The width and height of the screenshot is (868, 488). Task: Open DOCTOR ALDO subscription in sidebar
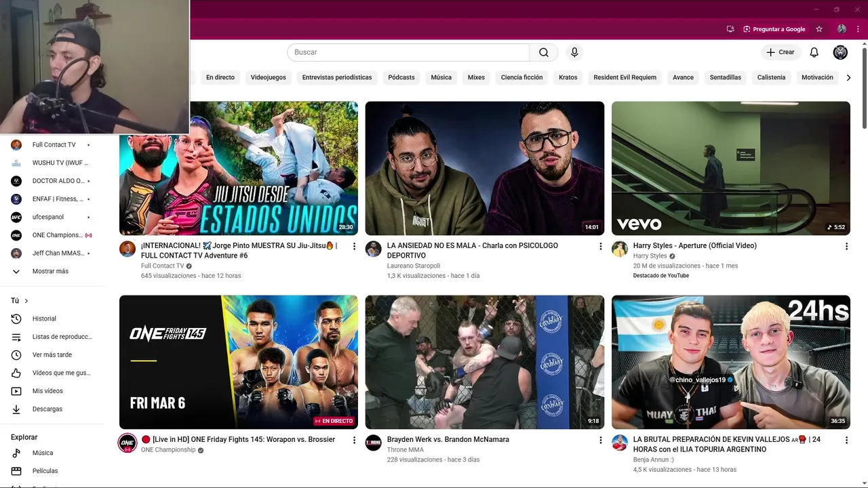point(52,181)
